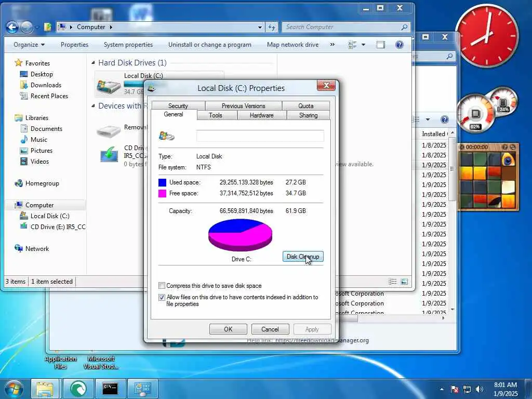Click the Explorer Help icon

[400, 45]
